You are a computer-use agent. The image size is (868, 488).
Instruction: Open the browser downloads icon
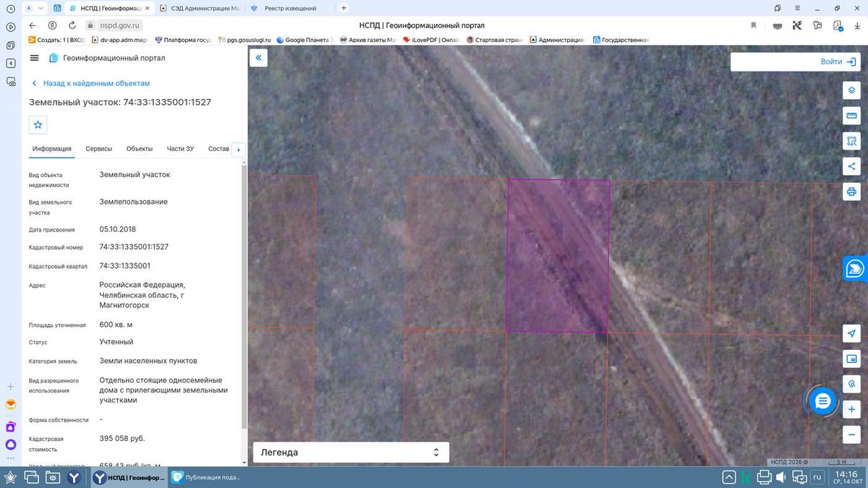[x=856, y=25]
